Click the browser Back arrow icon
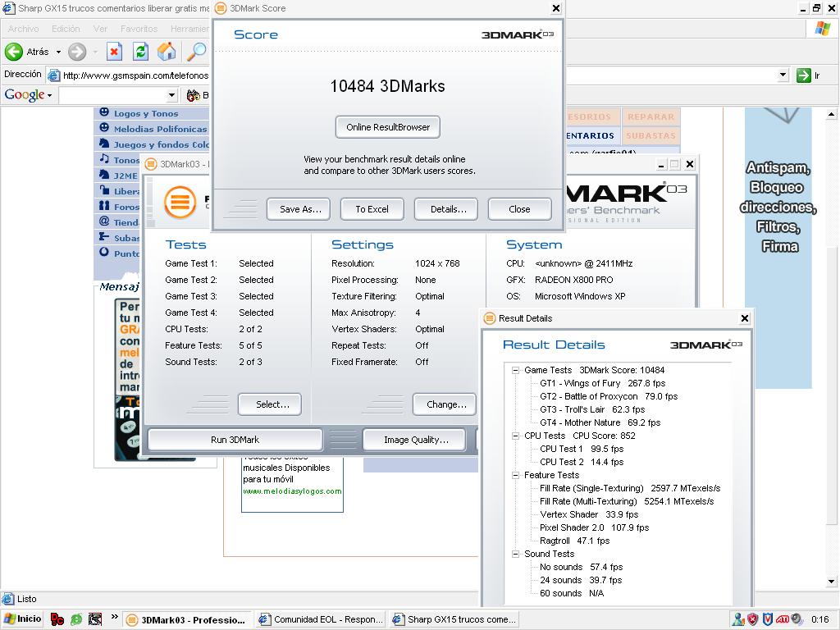The width and height of the screenshot is (840, 630). point(14,52)
